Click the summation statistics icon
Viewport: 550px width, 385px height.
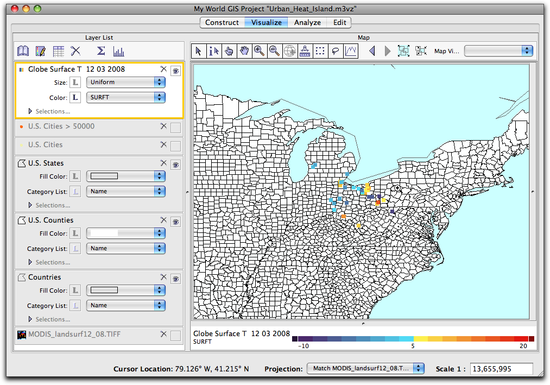101,51
